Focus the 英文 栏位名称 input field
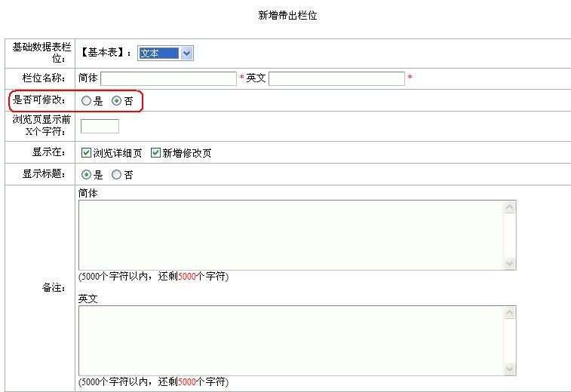571x392 pixels. click(336, 78)
